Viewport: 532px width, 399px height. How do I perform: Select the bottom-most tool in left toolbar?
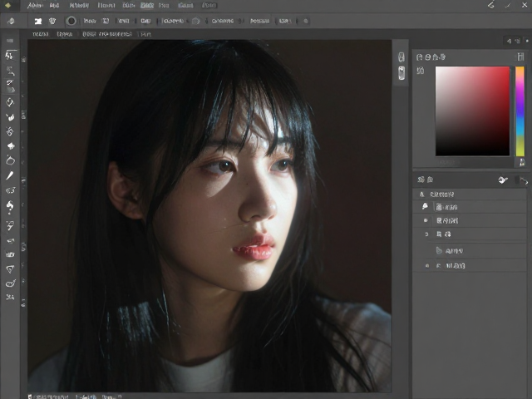(10, 298)
